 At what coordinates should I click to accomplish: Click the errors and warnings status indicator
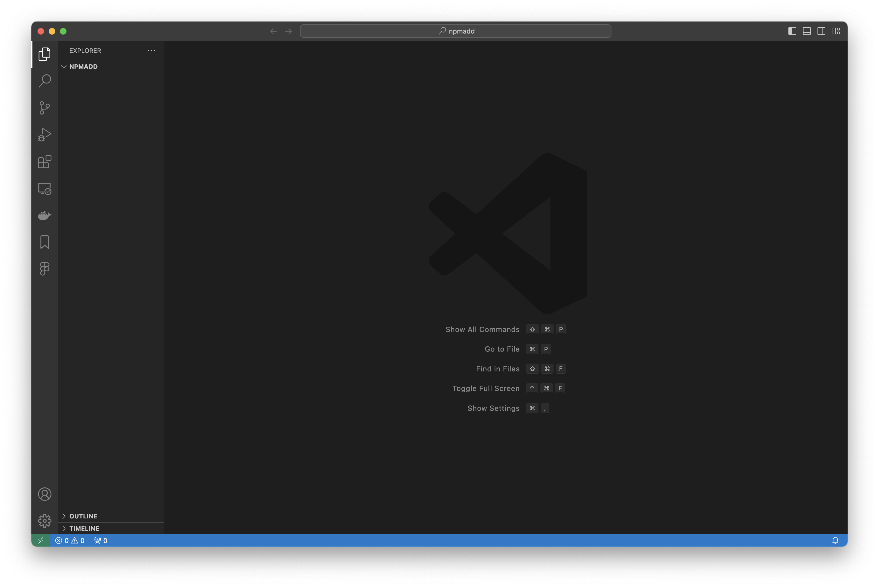(x=70, y=541)
